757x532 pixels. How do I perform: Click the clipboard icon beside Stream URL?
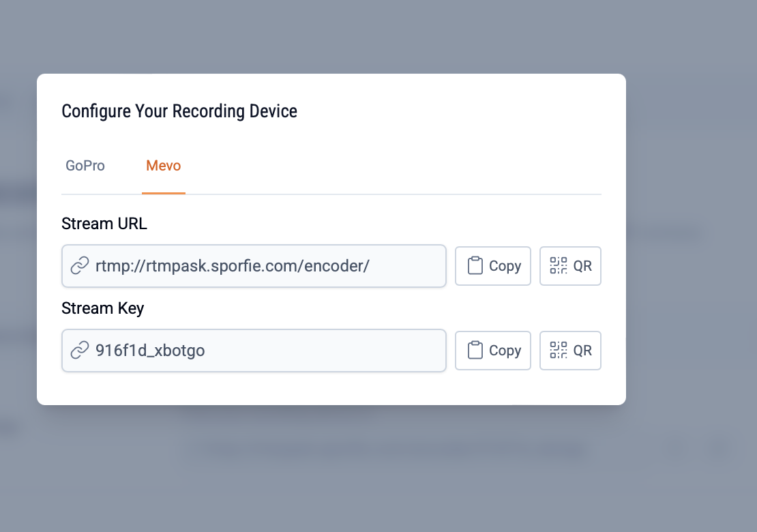tap(475, 266)
